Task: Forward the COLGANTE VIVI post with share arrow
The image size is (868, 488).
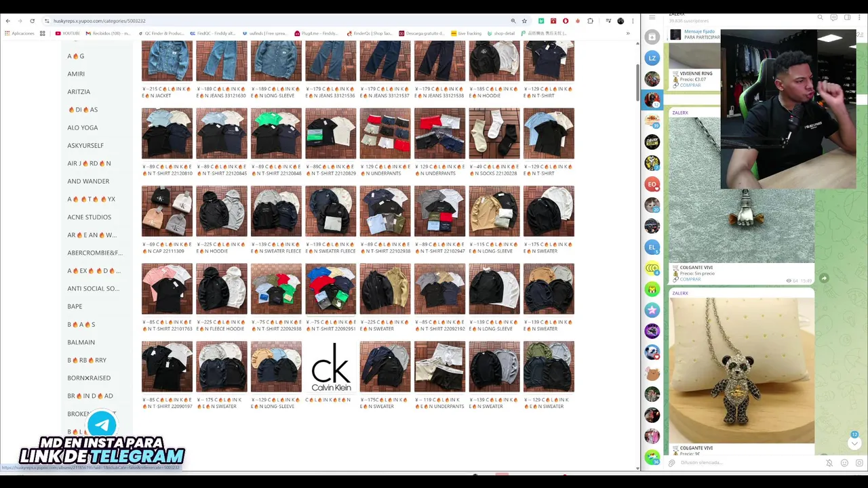Action: coord(824,278)
